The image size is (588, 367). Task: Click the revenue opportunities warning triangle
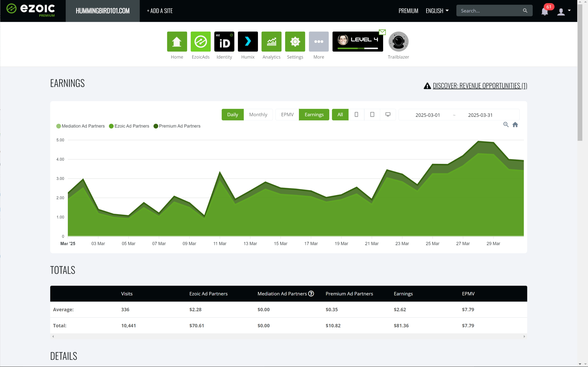(x=427, y=86)
